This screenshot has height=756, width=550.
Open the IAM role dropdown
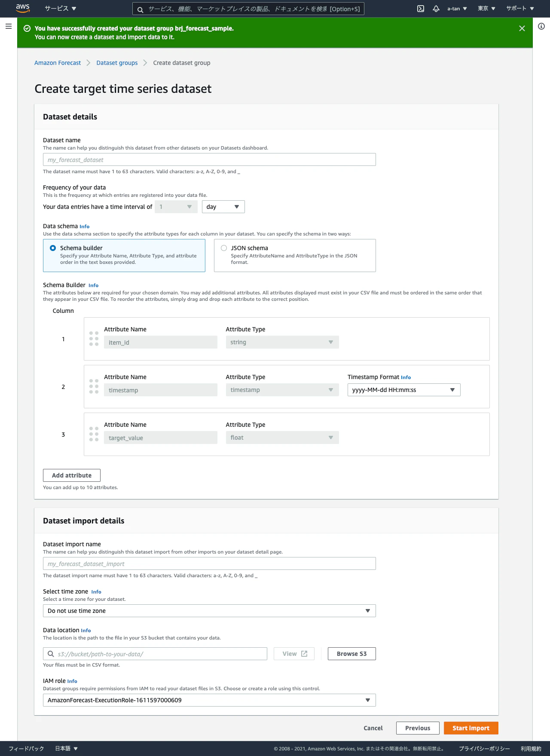tap(209, 700)
